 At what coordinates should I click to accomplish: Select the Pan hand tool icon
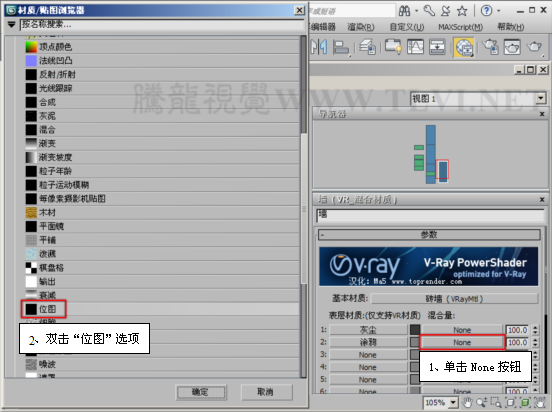click(467, 402)
